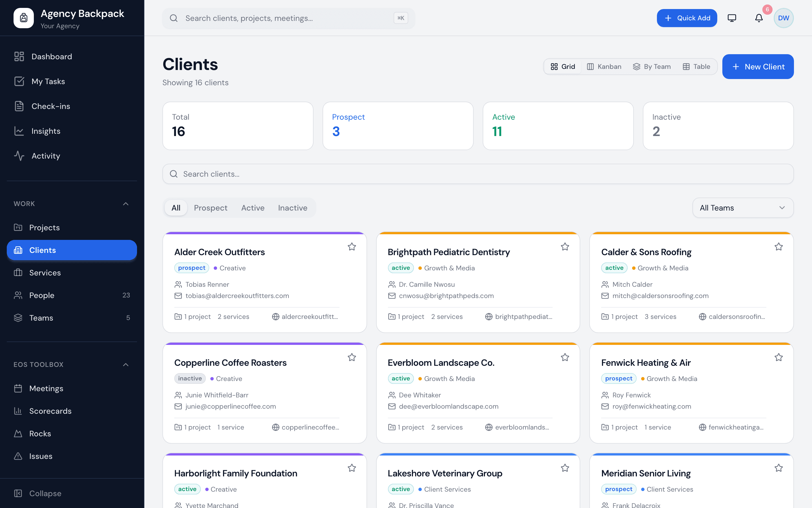Click the Insights chart icon
This screenshot has height=508, width=812.
(x=19, y=131)
